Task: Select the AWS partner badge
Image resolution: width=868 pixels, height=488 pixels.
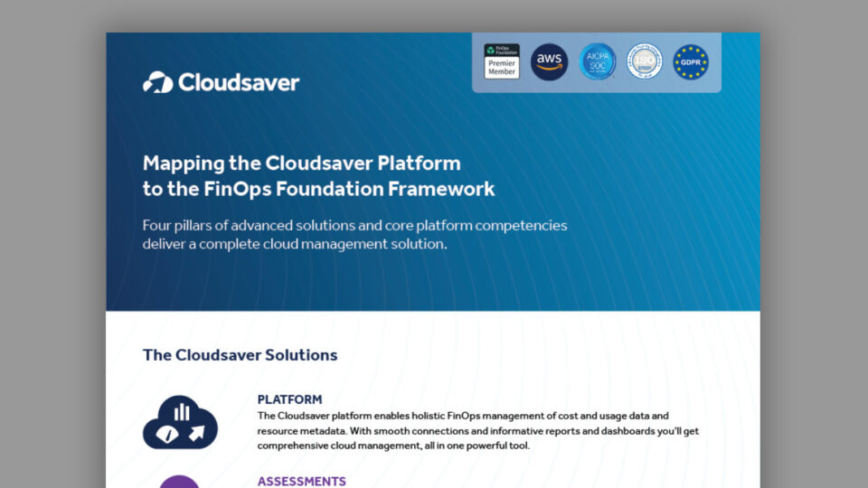Action: click(550, 62)
